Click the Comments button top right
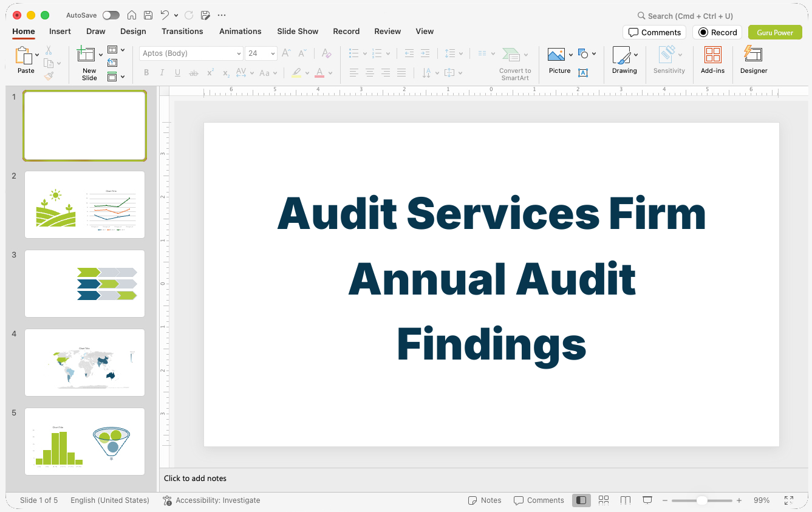Viewport: 812px width, 512px height. click(x=655, y=32)
